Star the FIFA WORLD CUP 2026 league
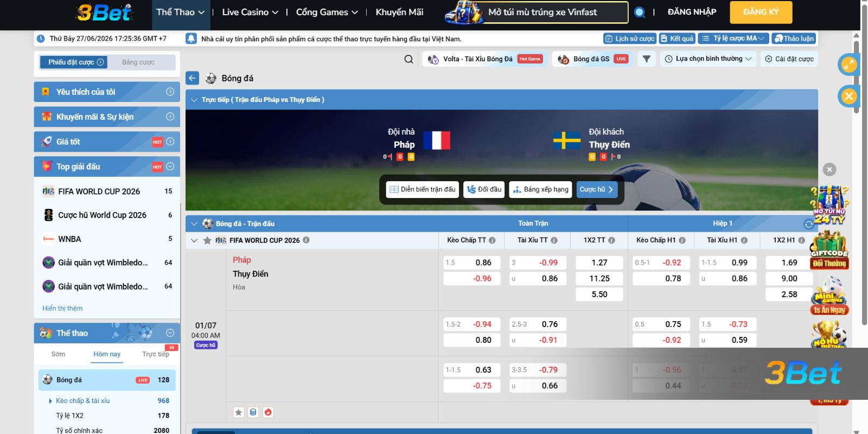Screen dimensions: 868x434 [x=207, y=240]
